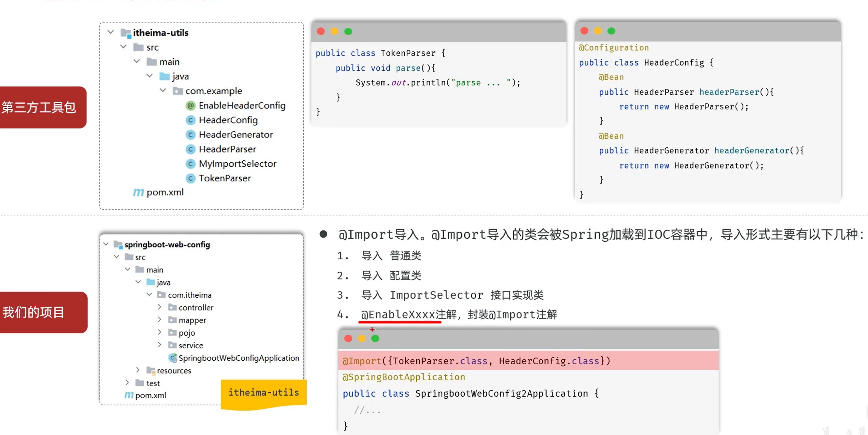Click the mapper package folder icon
The image size is (868, 435).
pyautogui.click(x=172, y=320)
